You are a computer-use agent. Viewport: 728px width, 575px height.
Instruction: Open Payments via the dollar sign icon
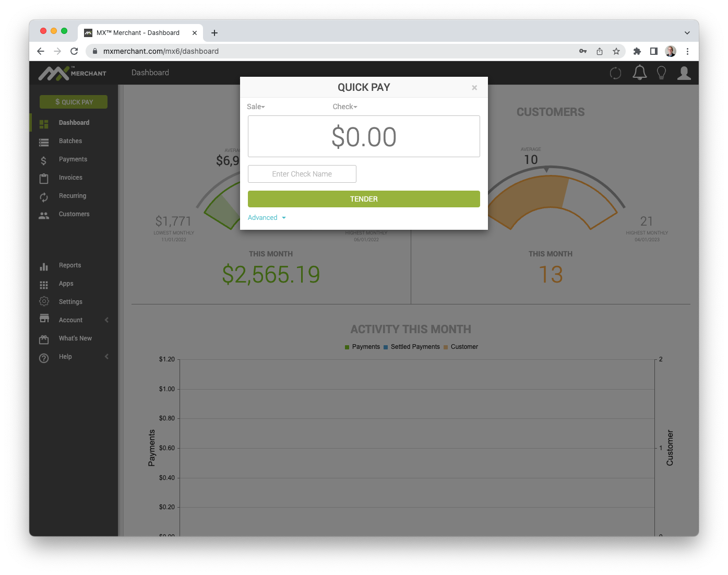coord(44,159)
